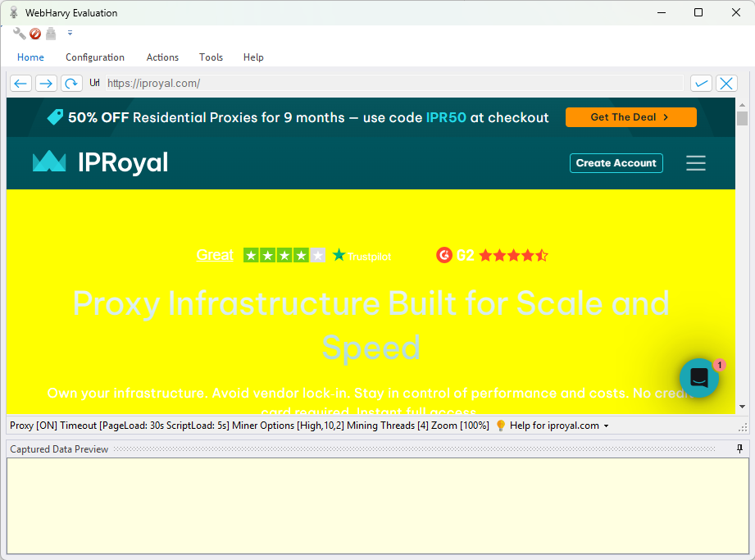The width and height of the screenshot is (755, 560).
Task: Click the wrench settings icon in quick toolbar
Action: (20, 34)
